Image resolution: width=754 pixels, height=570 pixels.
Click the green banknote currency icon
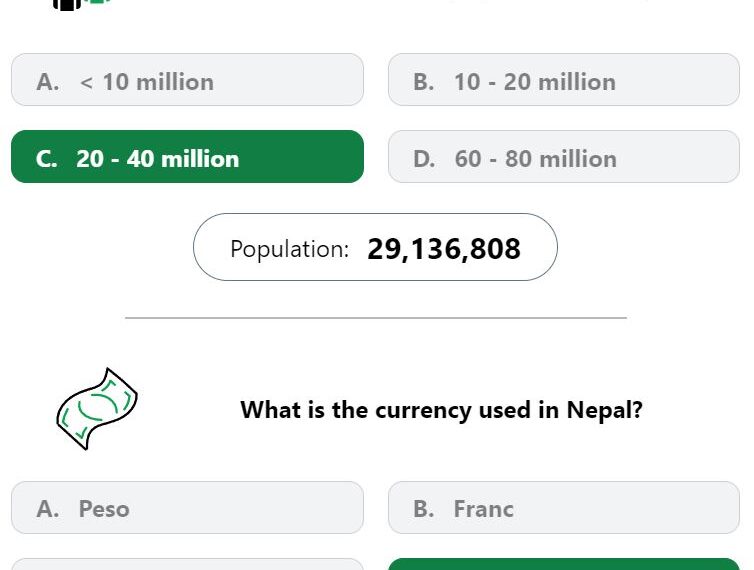(97, 409)
